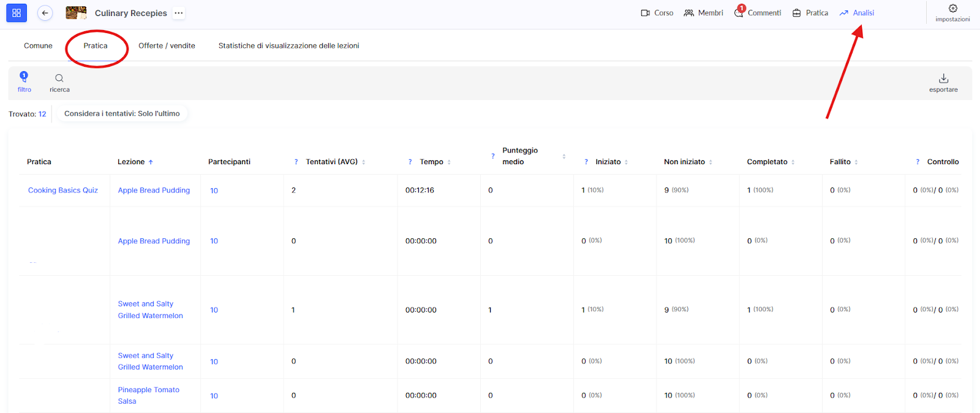This screenshot has width=980, height=413.
Task: Open the three-dots menu beside Culinary Recepies
Action: (x=178, y=13)
